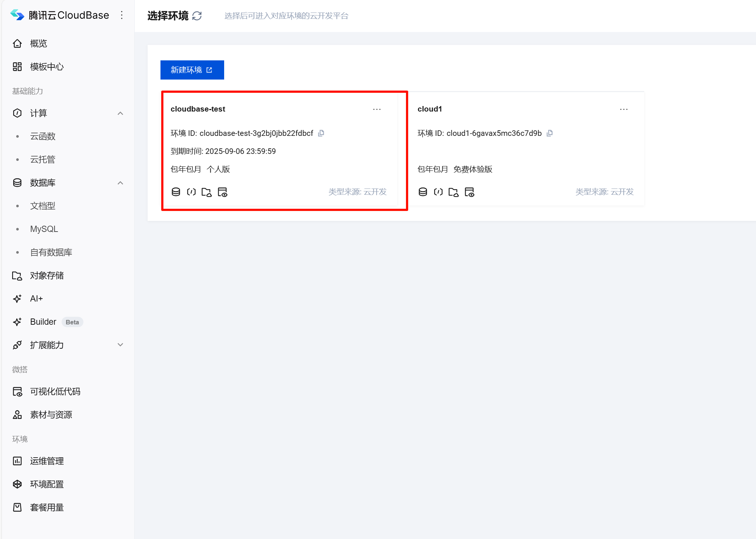Open Builder Beta sidebar entry
This screenshot has width=756, height=539.
[43, 322]
